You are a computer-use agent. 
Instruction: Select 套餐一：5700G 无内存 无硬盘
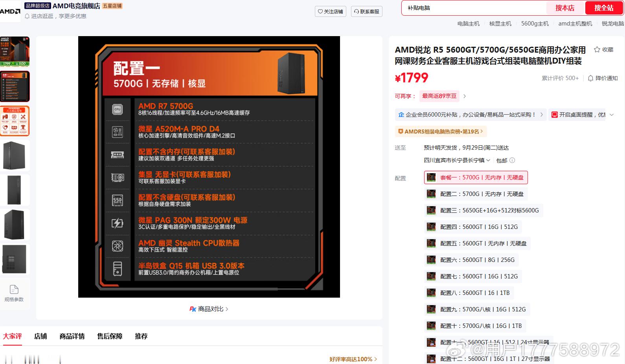click(x=476, y=177)
